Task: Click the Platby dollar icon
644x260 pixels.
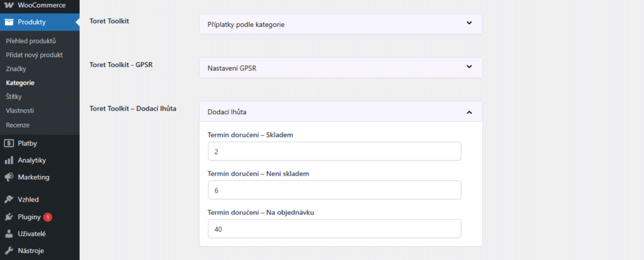Action: [x=9, y=143]
